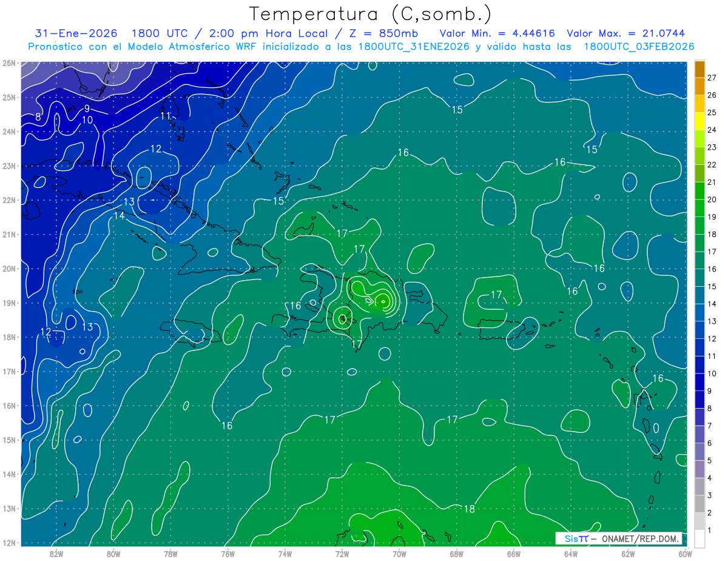The width and height of the screenshot is (728, 562).
Task: Click the '60W' longitude axis label
Action: pyautogui.click(x=685, y=553)
